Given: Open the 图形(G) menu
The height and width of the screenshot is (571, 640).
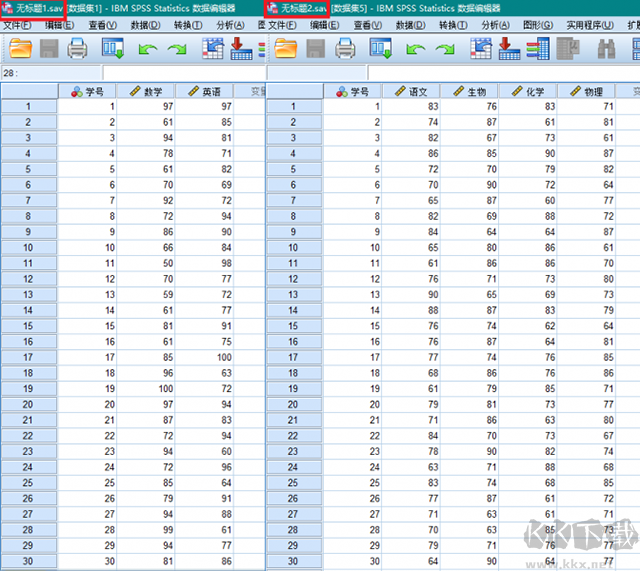Looking at the screenshot, I should 542,24.
